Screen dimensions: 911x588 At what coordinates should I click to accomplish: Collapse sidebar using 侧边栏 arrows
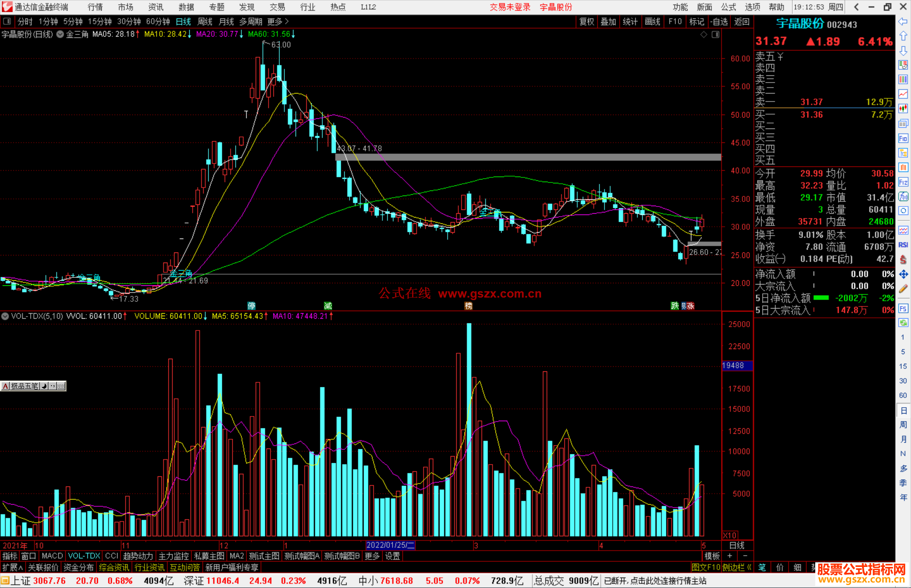tap(737, 567)
